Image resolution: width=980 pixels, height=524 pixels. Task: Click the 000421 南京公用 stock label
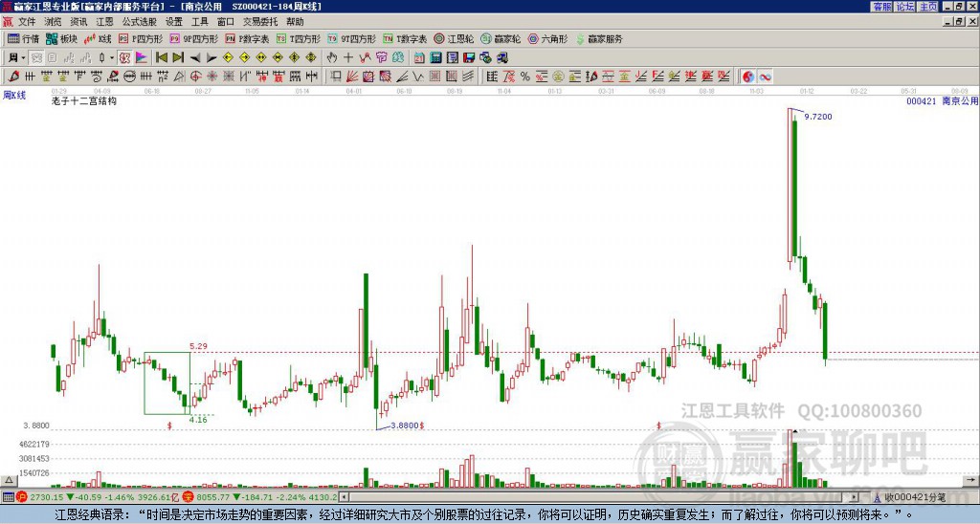942,101
